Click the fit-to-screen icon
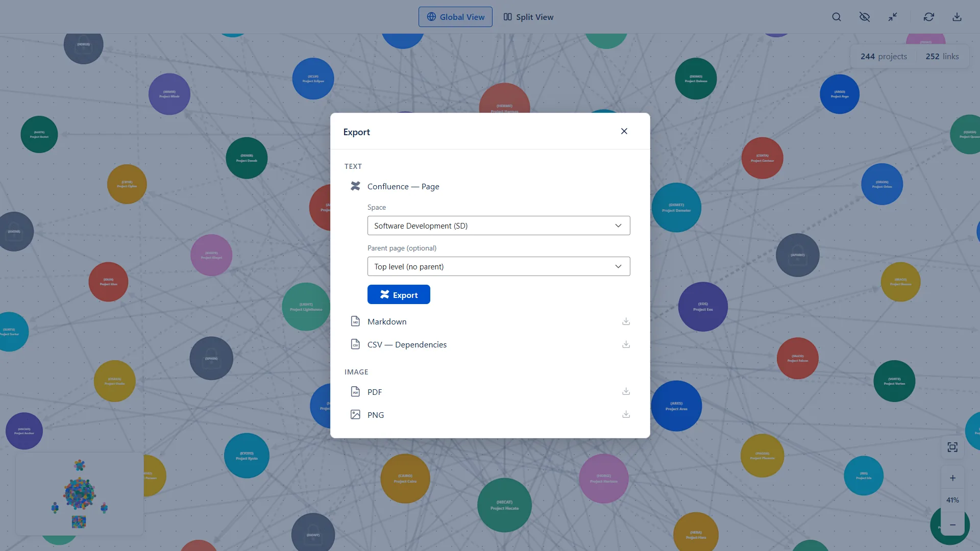Image resolution: width=980 pixels, height=551 pixels. pyautogui.click(x=952, y=447)
